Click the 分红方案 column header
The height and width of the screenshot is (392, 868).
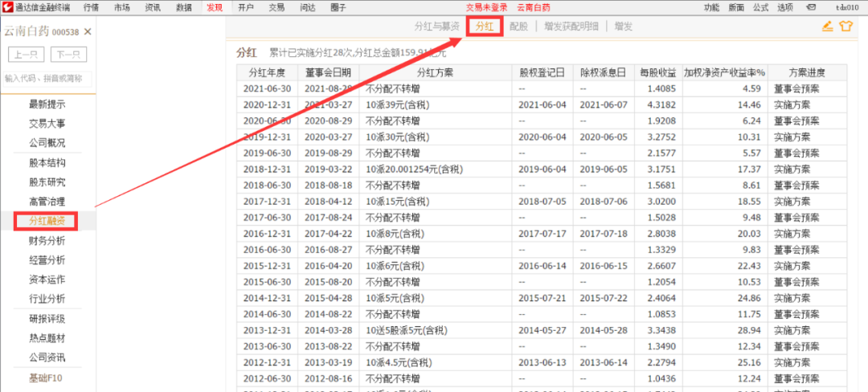[436, 72]
